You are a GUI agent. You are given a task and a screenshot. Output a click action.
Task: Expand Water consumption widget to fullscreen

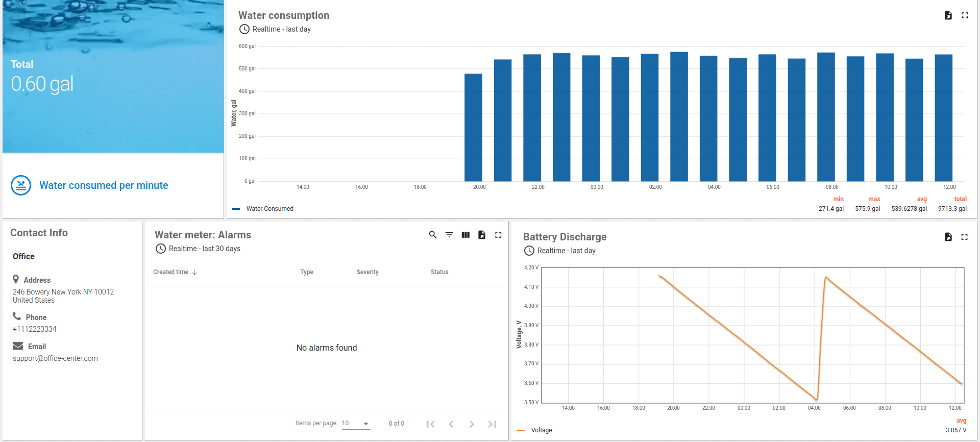[x=965, y=15]
